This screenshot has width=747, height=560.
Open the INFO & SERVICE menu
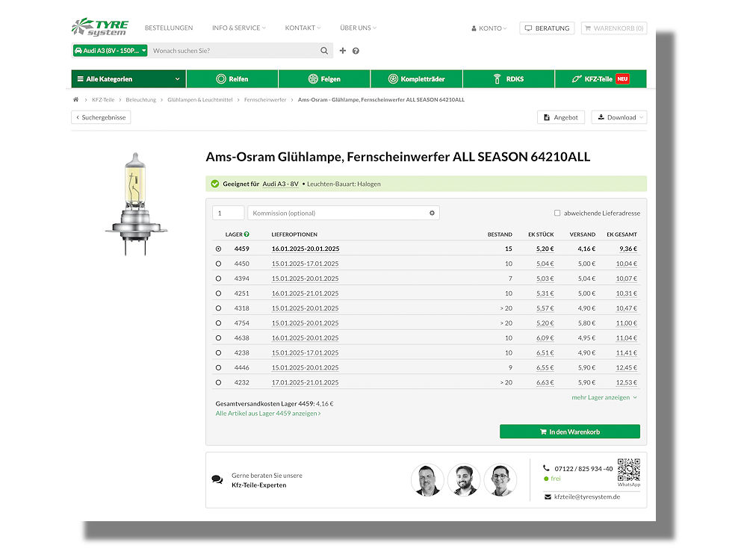pyautogui.click(x=239, y=28)
